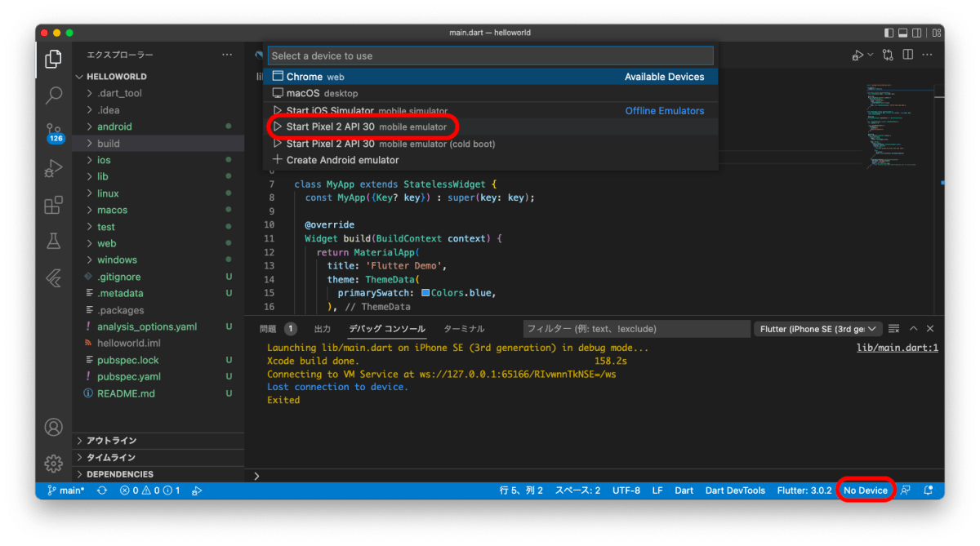The width and height of the screenshot is (980, 546).
Task: Select Create Android emulator option
Action: coord(491,160)
